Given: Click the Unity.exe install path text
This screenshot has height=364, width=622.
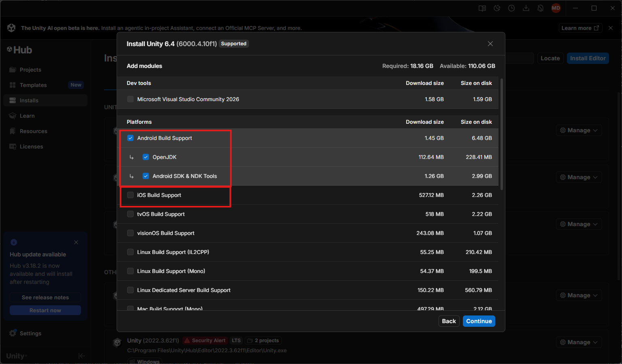Looking at the screenshot, I should [207, 351].
